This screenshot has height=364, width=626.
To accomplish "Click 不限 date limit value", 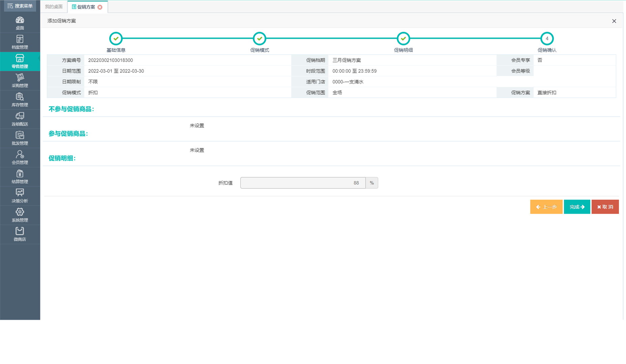I will (x=93, y=82).
